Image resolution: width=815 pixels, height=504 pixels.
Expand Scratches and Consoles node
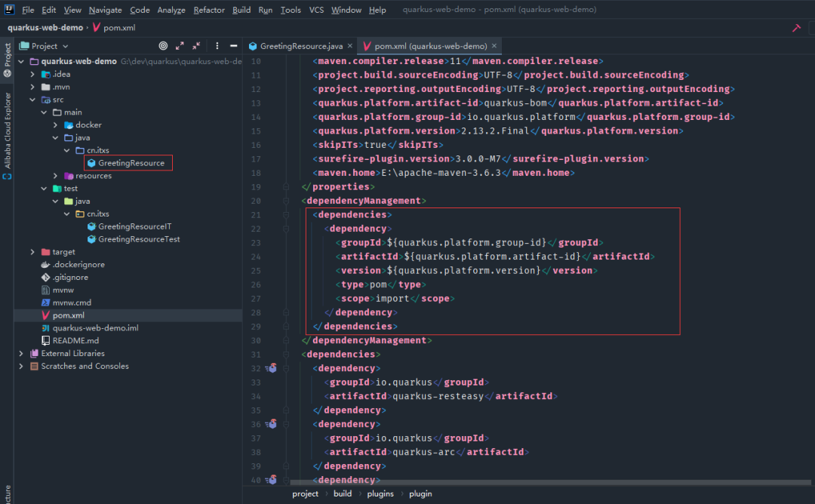click(x=21, y=367)
